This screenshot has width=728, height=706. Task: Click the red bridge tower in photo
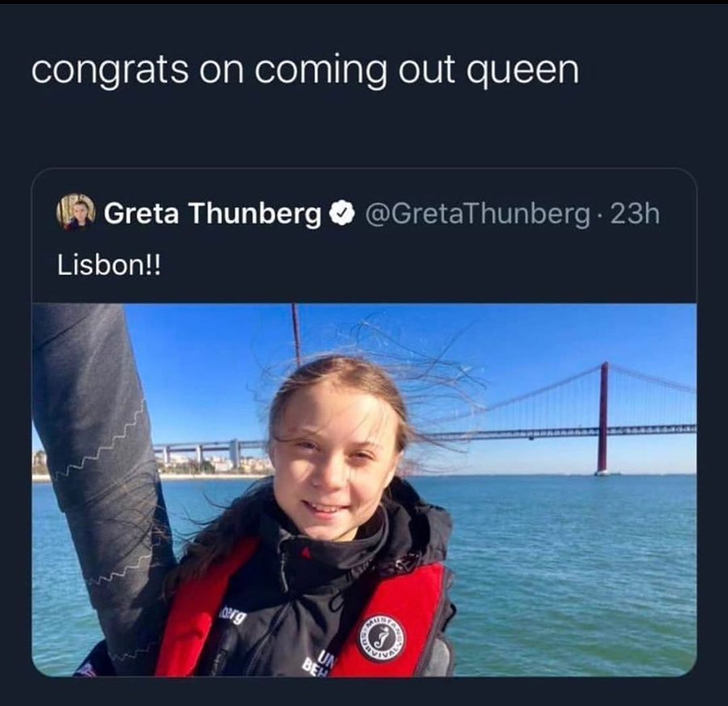pos(603,418)
